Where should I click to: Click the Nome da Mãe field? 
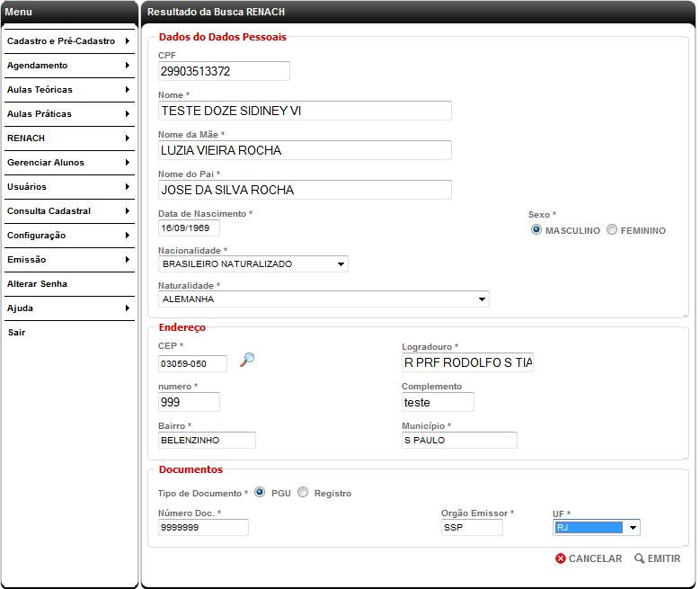[305, 150]
